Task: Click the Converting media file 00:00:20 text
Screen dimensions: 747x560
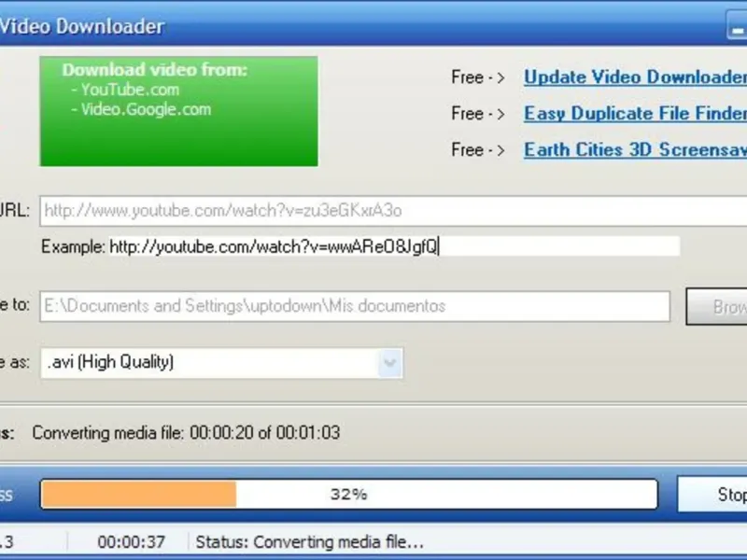Action: pyautogui.click(x=186, y=433)
